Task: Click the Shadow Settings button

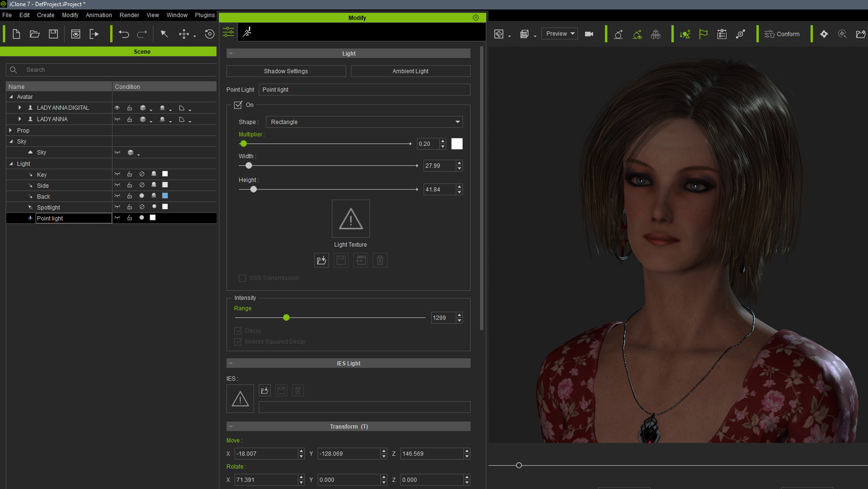Action: tap(286, 71)
